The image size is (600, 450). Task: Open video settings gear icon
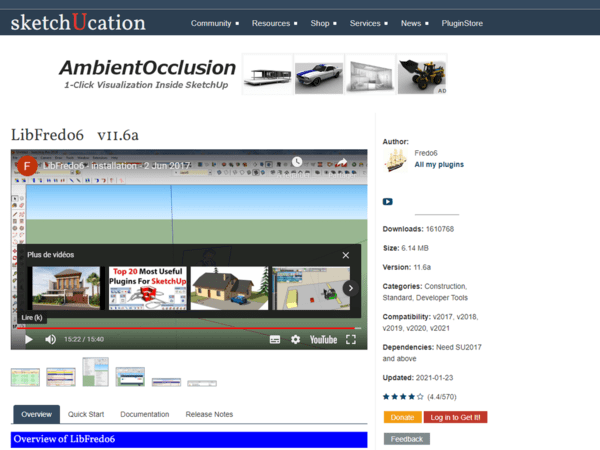point(295,339)
